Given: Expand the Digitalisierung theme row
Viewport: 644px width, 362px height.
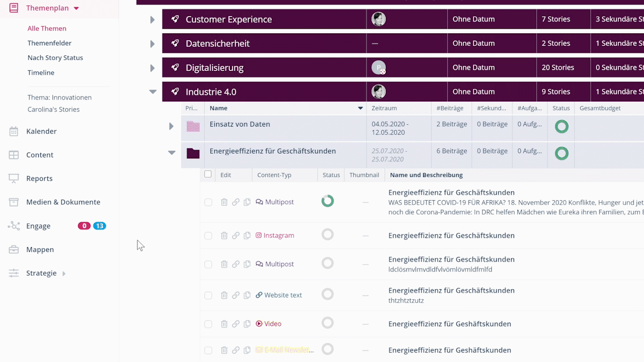Looking at the screenshot, I should [152, 68].
